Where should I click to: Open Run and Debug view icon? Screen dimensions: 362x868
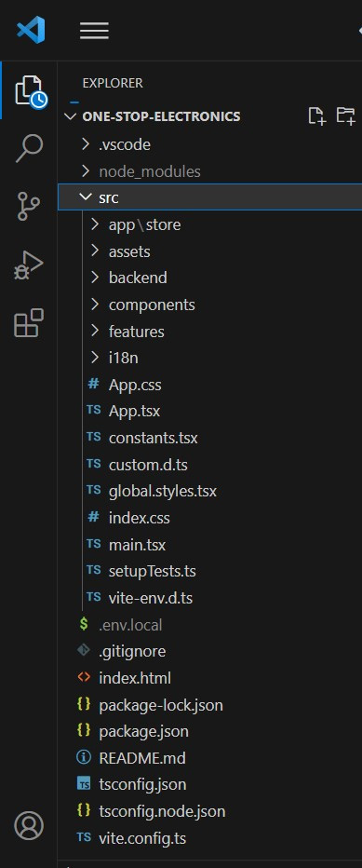tap(29, 264)
